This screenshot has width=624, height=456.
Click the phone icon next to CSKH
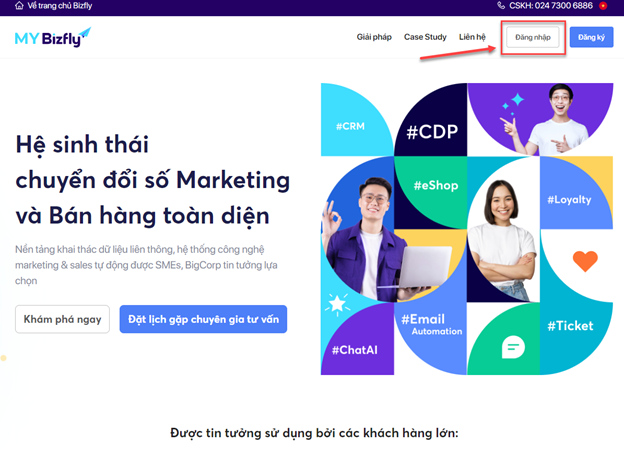(501, 6)
